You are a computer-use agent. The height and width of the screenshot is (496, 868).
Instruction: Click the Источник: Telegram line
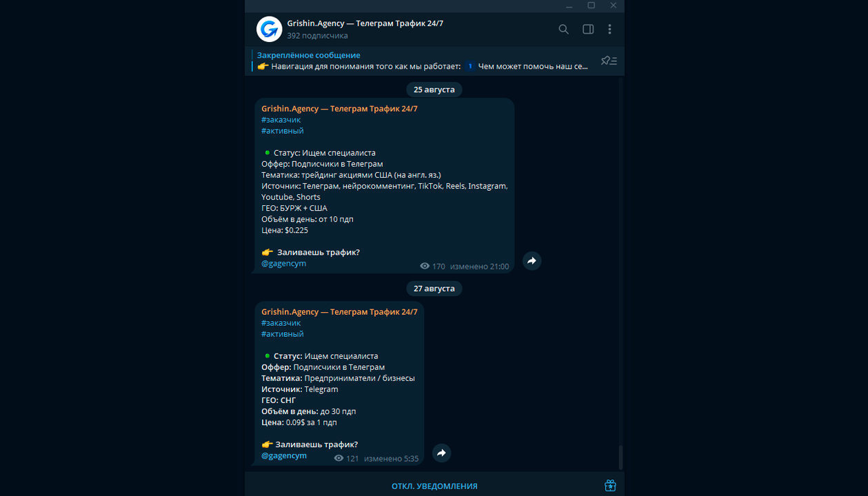(300, 389)
